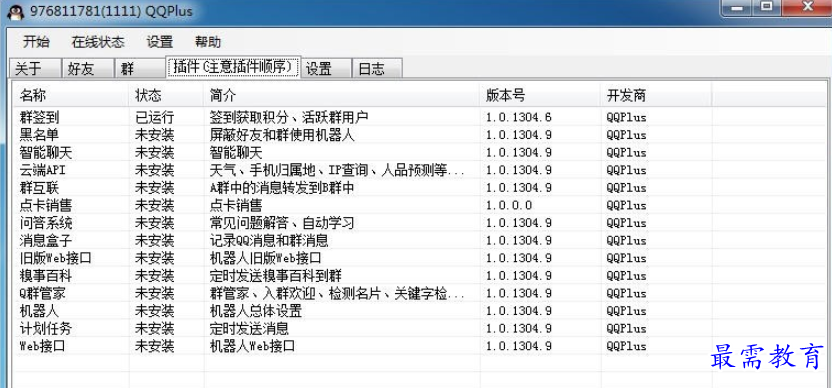Click version 1.0.0.0 of 点卡销售

click(509, 205)
